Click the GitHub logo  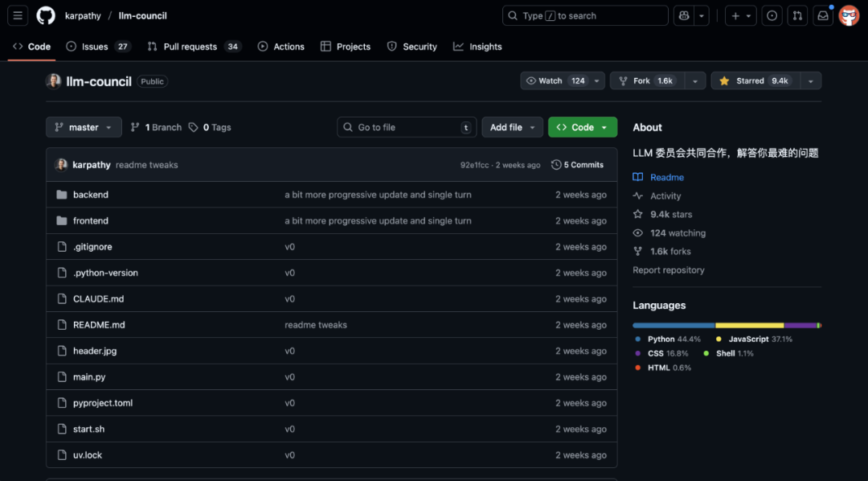pos(46,15)
